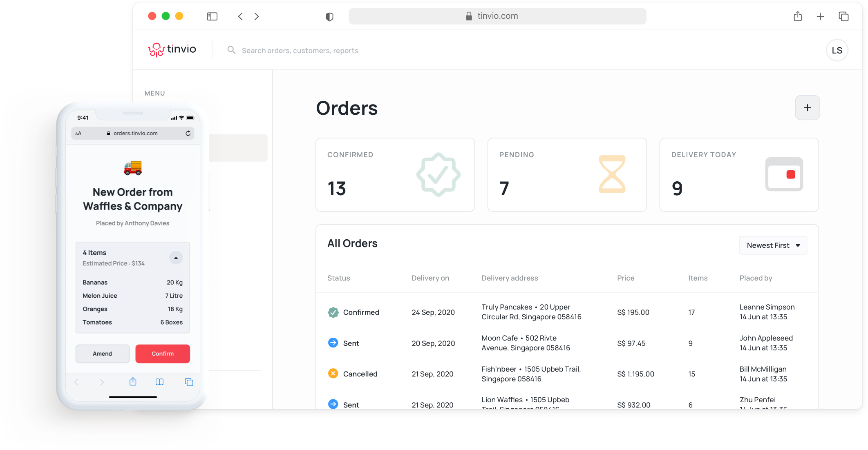Click the S$ 1,195.00 price cell
Viewport: 868px width, 450px height.
635,374
